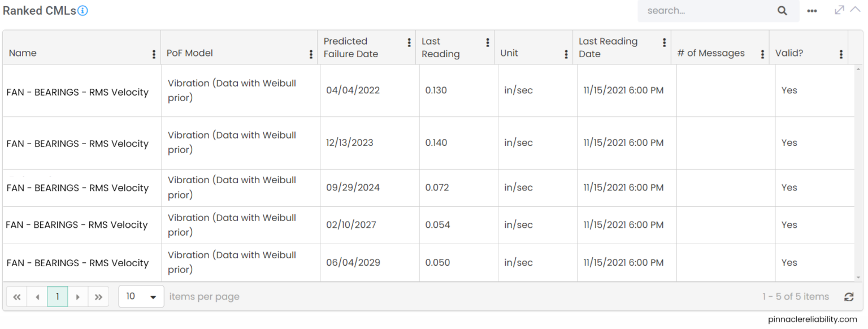
Task: Collapse the Ranked CMLs panel
Action: pos(855,10)
